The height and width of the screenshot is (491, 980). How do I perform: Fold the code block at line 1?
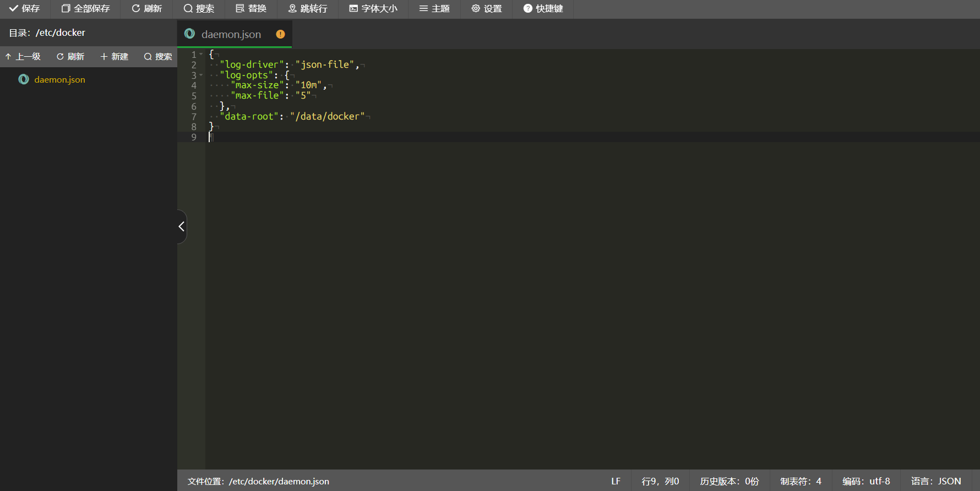point(201,55)
